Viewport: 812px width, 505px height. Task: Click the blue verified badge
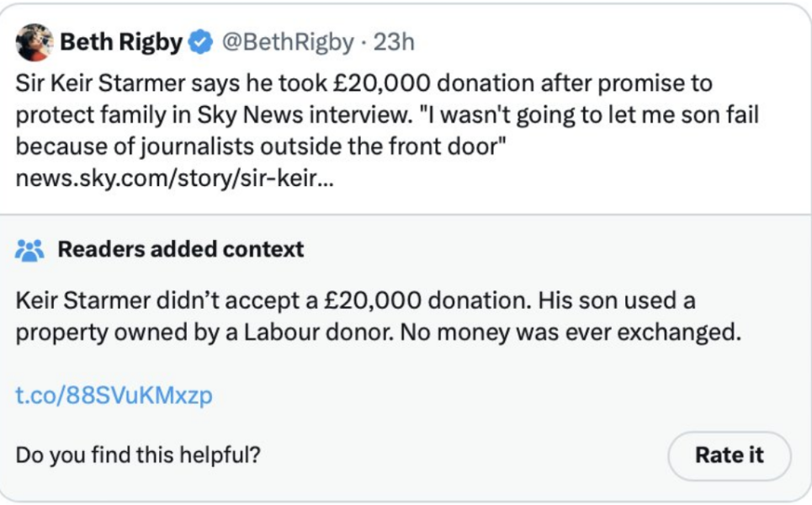coord(200,42)
